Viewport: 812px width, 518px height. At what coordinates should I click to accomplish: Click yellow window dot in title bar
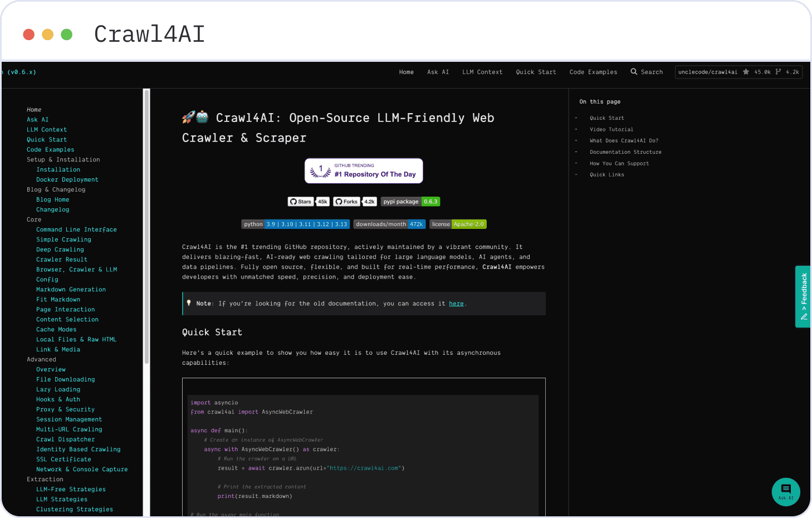[x=48, y=35]
